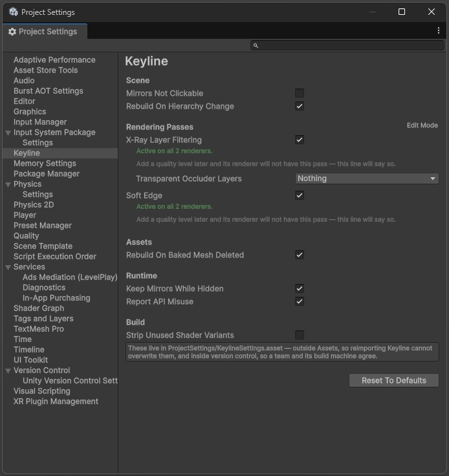Select Scene Template category

coord(43,246)
